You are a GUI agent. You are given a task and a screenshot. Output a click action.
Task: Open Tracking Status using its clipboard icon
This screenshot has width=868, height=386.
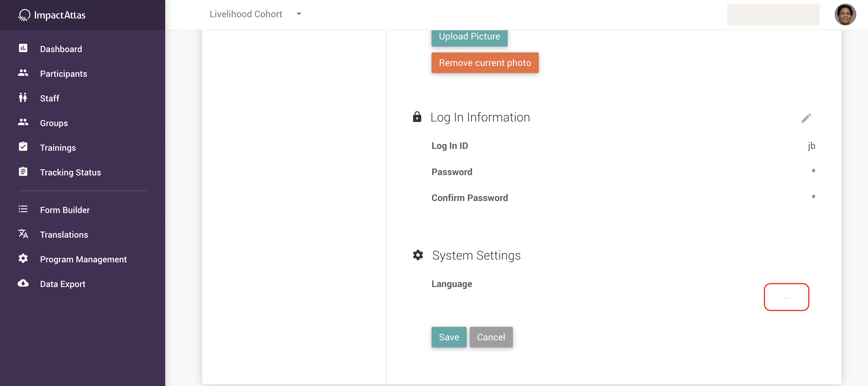[x=23, y=171]
